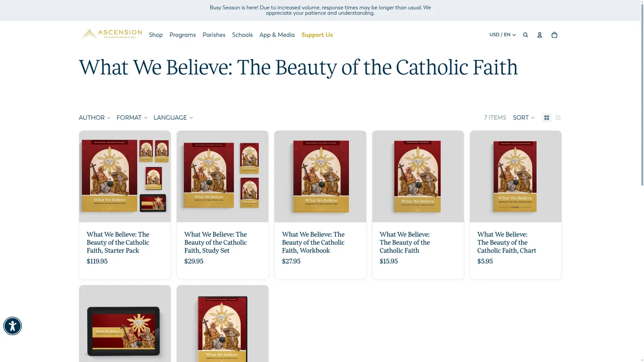This screenshot has height=362, width=644.
Task: Open the Workbook product title
Action: click(313, 242)
